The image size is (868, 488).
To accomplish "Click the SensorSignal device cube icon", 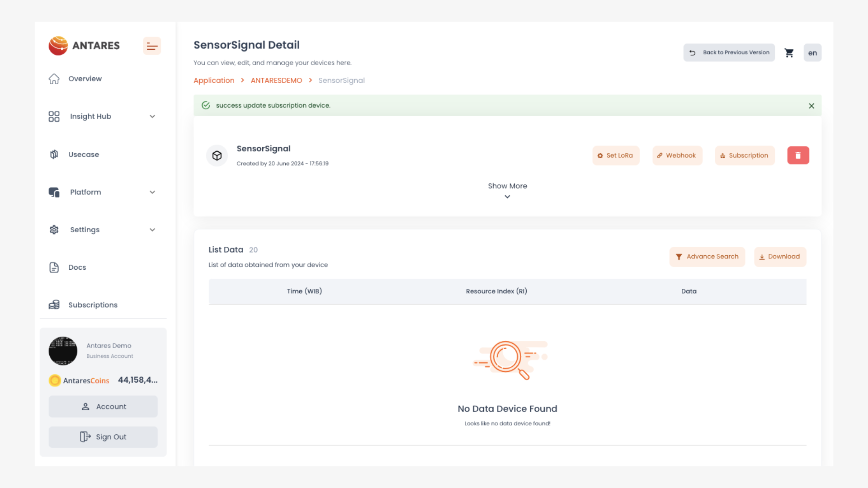I will pos(217,155).
